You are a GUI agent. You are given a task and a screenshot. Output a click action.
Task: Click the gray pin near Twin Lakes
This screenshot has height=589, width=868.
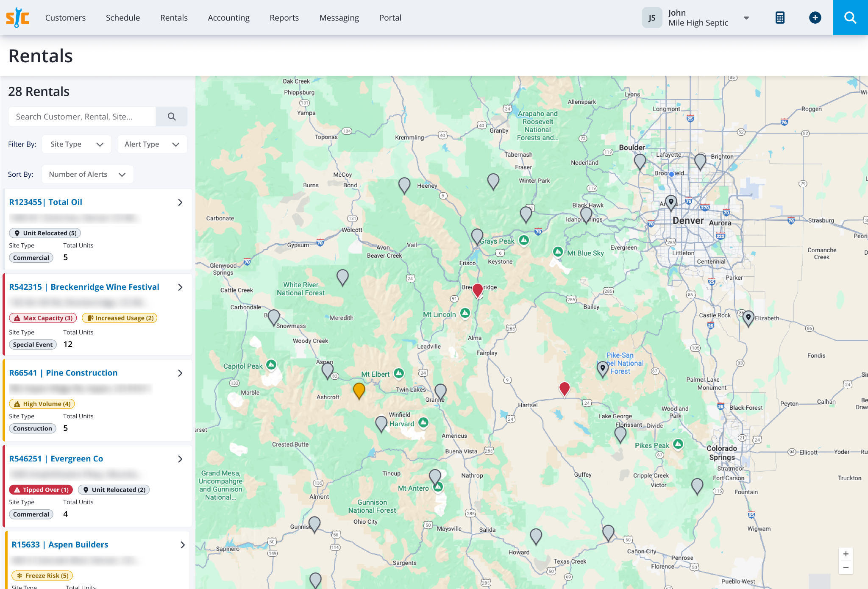coord(441,392)
